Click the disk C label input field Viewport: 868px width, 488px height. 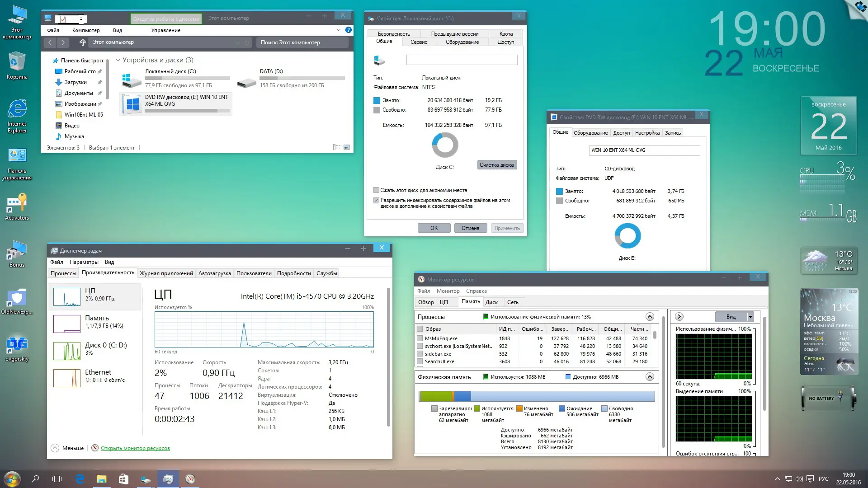[462, 60]
